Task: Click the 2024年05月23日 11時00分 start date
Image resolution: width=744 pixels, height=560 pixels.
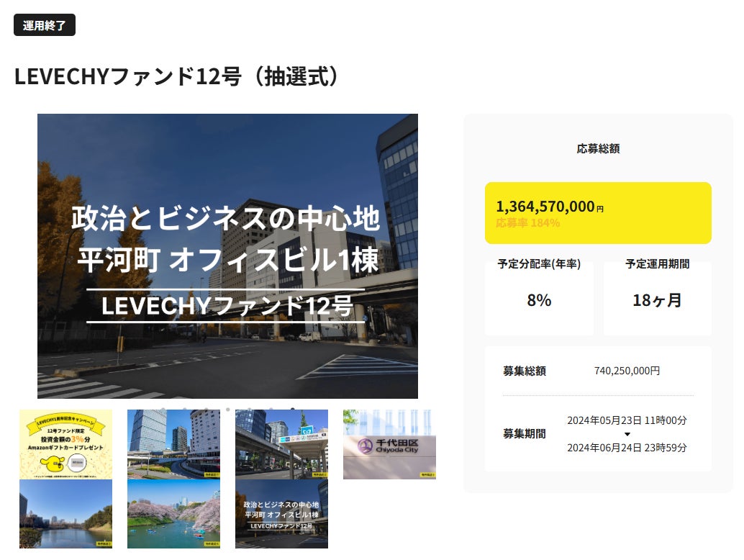Action: click(627, 420)
